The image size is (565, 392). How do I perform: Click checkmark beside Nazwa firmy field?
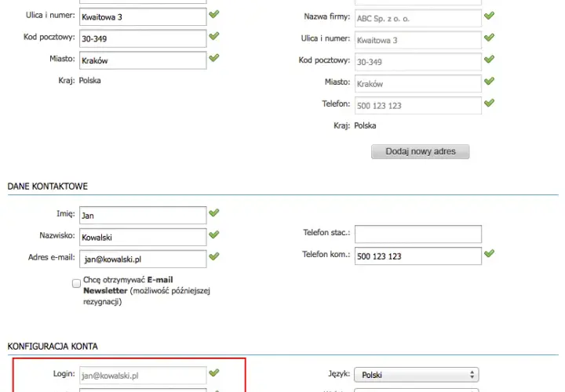coord(489,16)
